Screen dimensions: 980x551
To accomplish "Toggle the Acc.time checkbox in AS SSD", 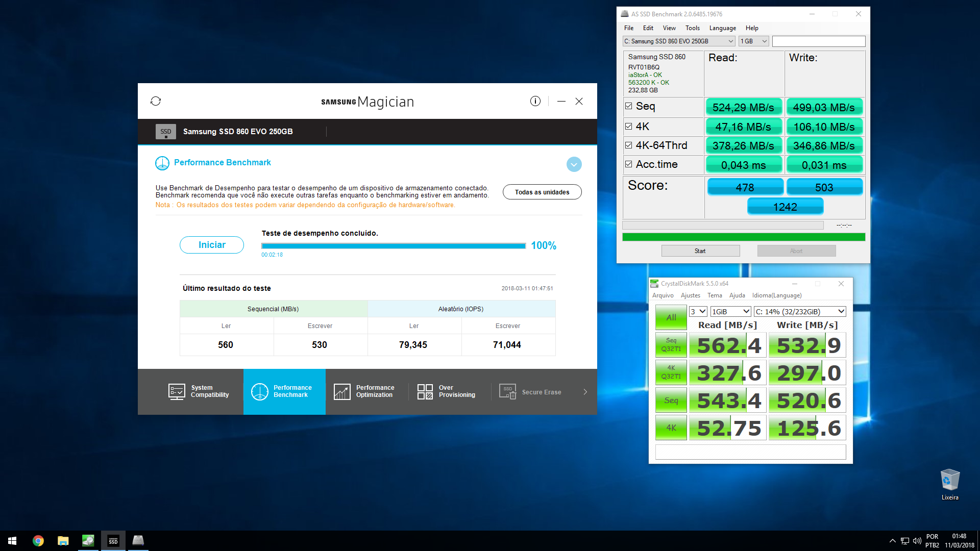I will 629,164.
